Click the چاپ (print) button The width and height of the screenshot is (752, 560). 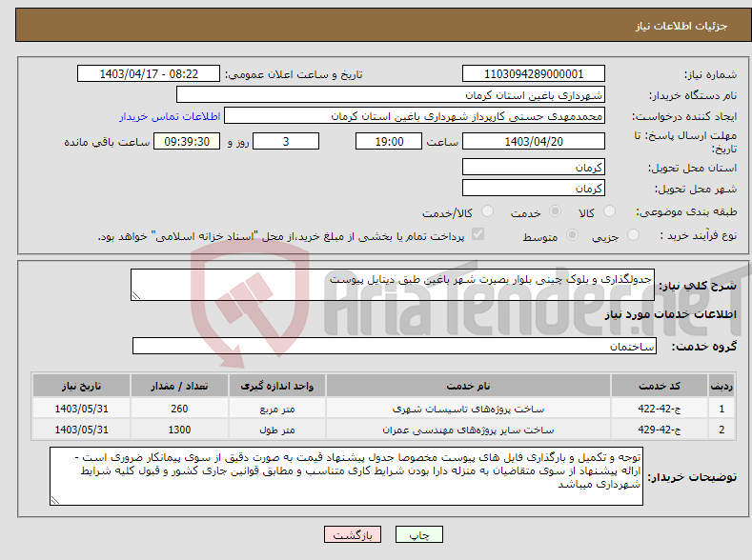(x=418, y=534)
